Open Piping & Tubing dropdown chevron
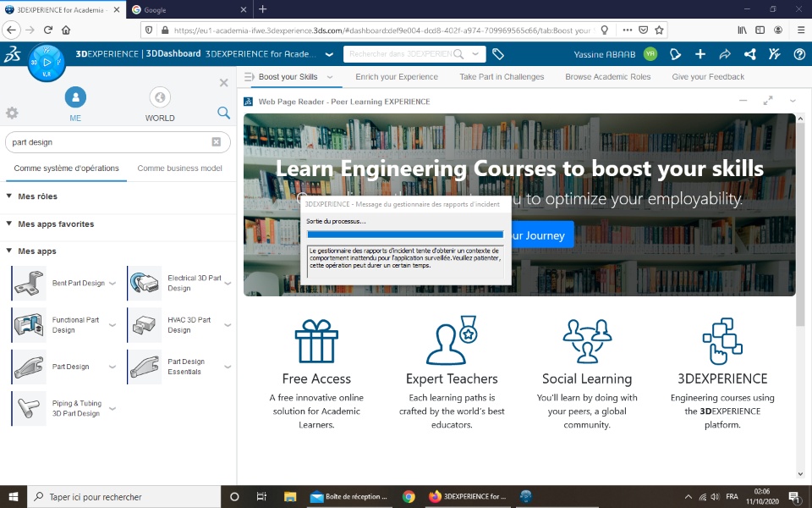The height and width of the screenshot is (508, 812). click(112, 408)
